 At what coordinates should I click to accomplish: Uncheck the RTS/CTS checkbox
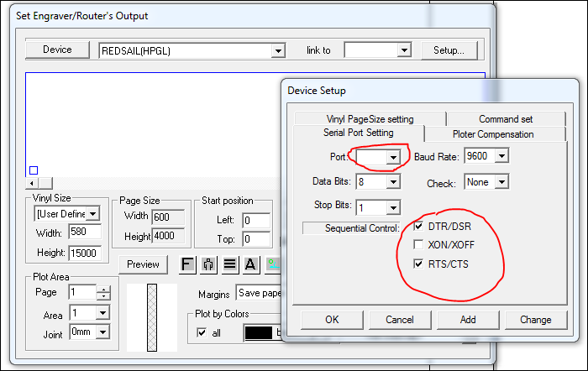418,264
